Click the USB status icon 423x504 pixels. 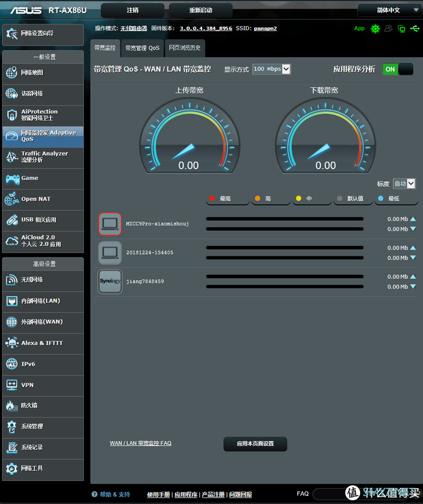click(415, 29)
